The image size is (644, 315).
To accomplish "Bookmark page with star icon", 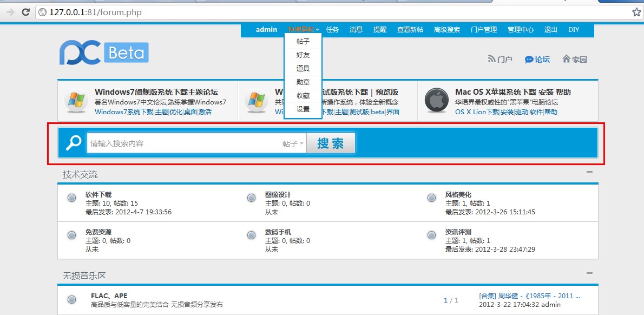I will [x=636, y=12].
